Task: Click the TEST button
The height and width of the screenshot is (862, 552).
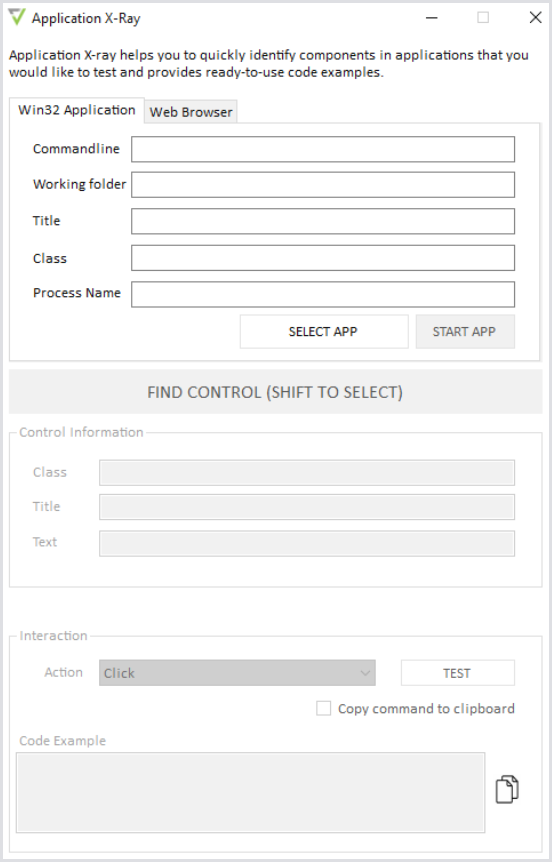Action: tap(457, 673)
